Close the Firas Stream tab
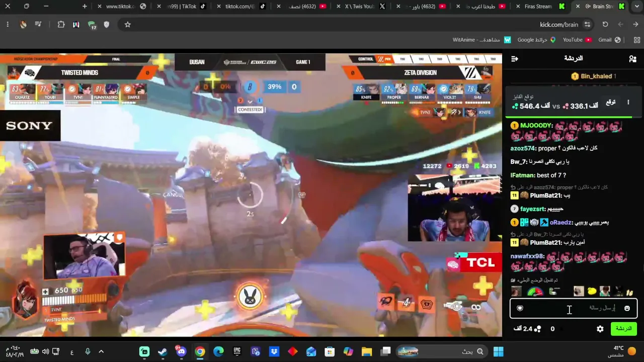 pyautogui.click(x=518, y=7)
